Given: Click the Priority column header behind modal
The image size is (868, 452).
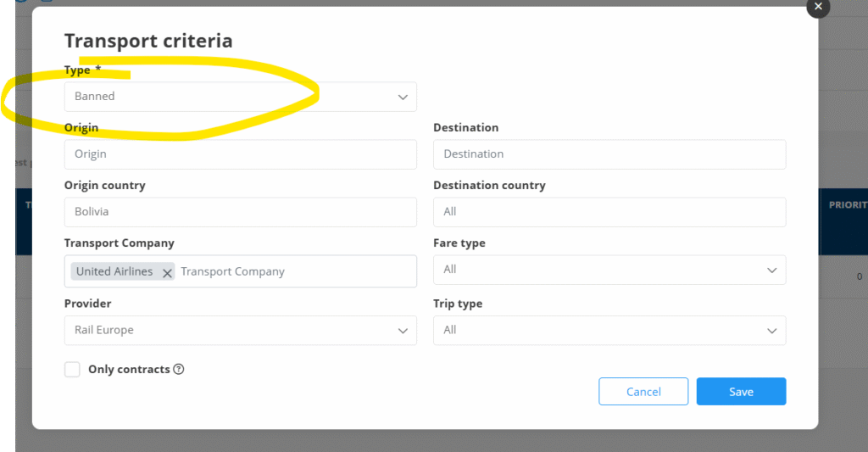Looking at the screenshot, I should pos(847,205).
